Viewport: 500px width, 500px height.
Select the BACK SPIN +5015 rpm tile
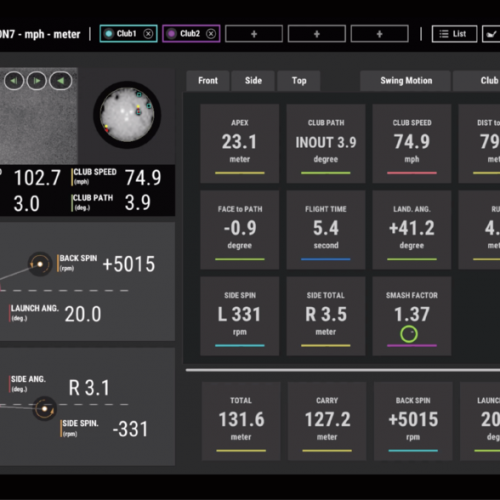pyautogui.click(x=413, y=421)
